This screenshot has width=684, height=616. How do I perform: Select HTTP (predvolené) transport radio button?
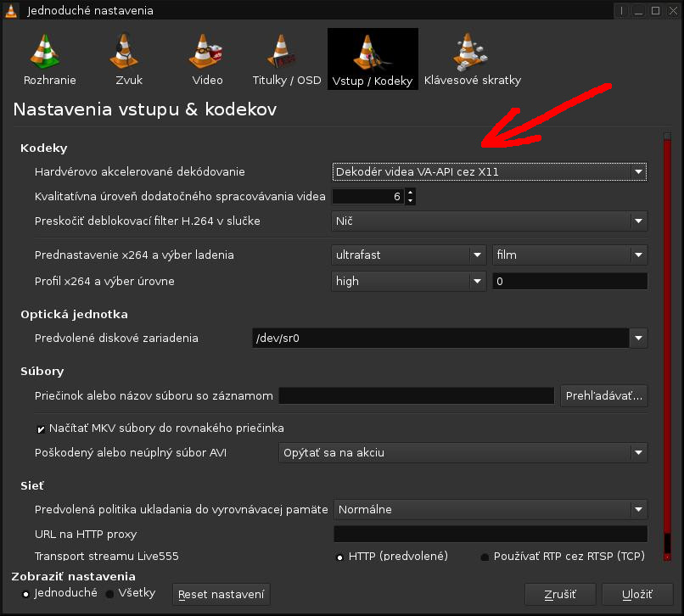click(x=339, y=557)
